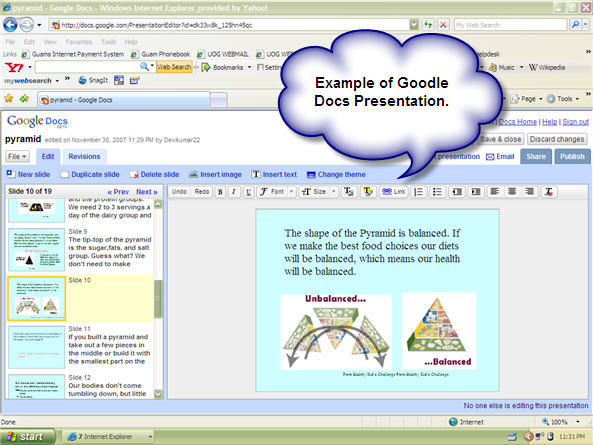Viewport: 593px width, 445px height.
Task: Click the browser address bar
Action: [230, 25]
